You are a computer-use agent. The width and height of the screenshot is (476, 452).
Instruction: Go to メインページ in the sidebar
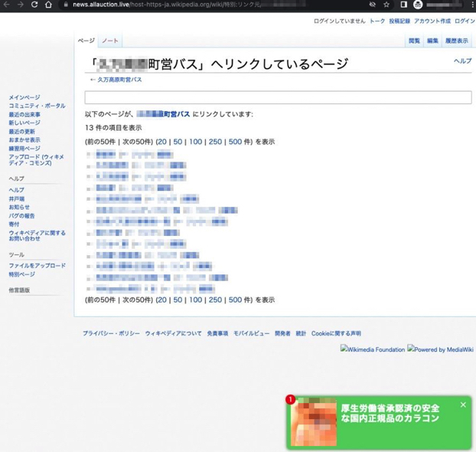[x=24, y=97]
